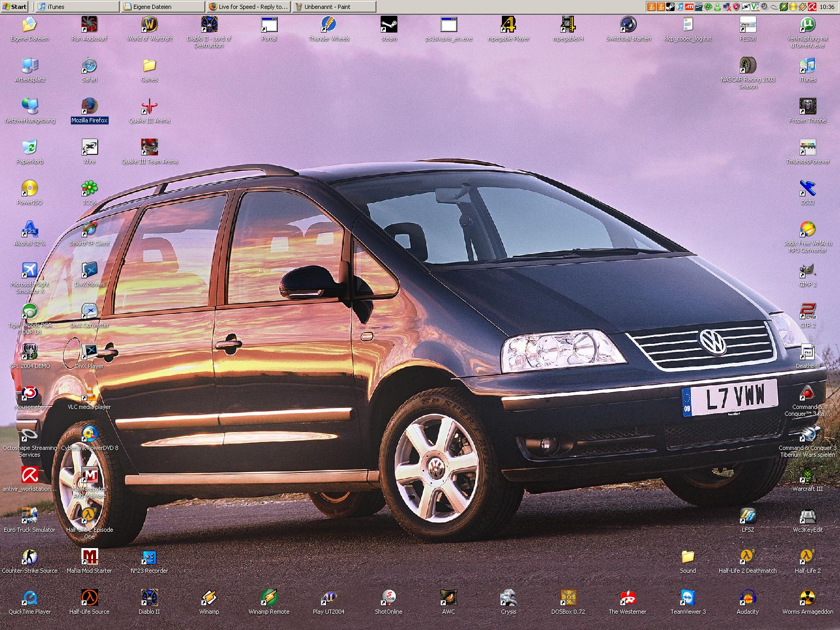
Task: Open the Start menu
Action: point(15,7)
